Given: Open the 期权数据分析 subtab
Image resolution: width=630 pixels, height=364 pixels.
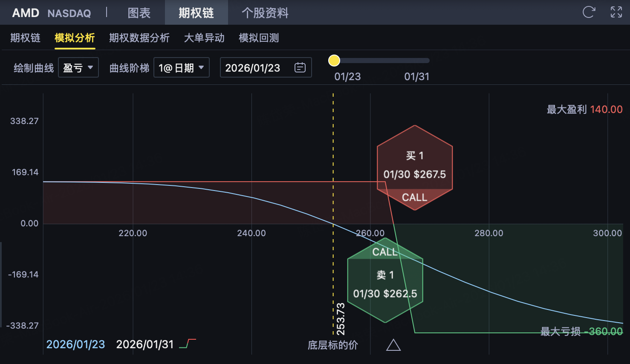Looking at the screenshot, I should [139, 38].
